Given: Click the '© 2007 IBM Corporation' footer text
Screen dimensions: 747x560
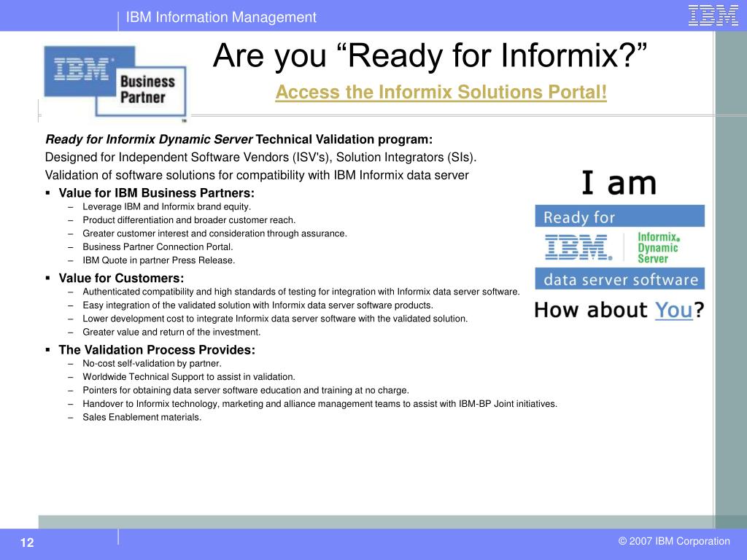Looking at the screenshot, I should point(674,541).
